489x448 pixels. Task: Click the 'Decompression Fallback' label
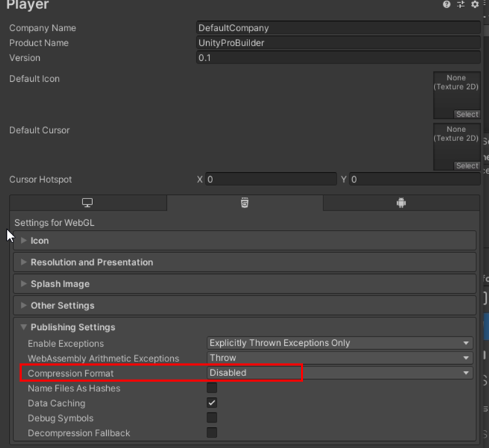coord(79,433)
